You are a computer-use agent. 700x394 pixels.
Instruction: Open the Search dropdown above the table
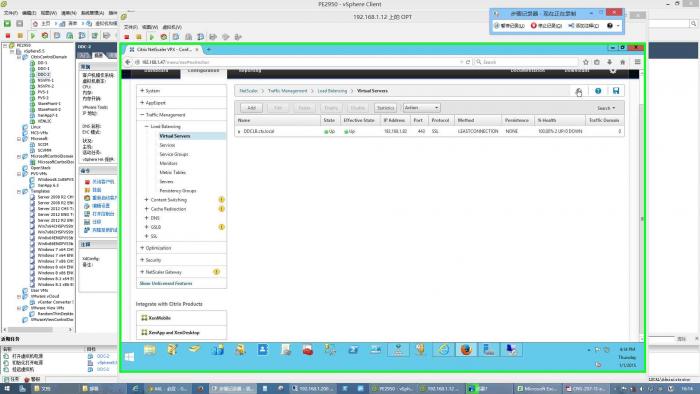606,108
